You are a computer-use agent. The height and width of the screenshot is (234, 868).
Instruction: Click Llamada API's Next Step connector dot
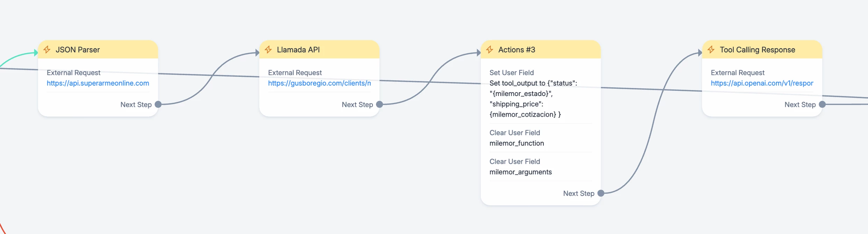click(x=379, y=104)
